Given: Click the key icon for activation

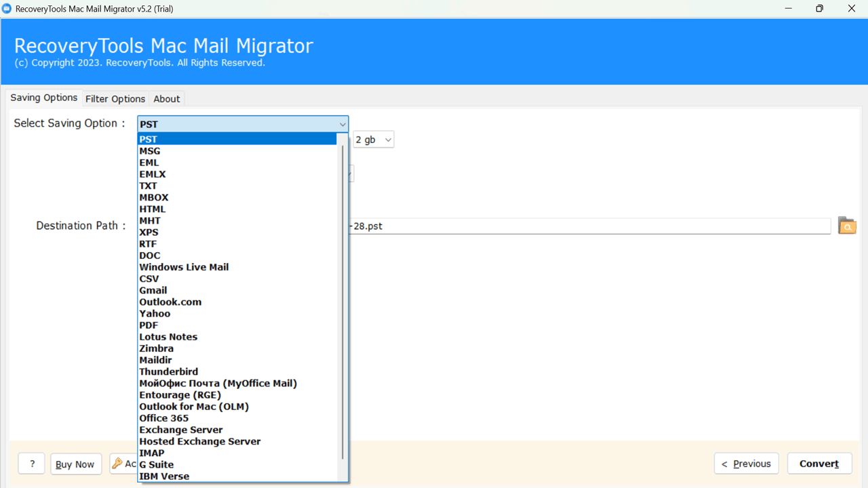Looking at the screenshot, I should (117, 464).
